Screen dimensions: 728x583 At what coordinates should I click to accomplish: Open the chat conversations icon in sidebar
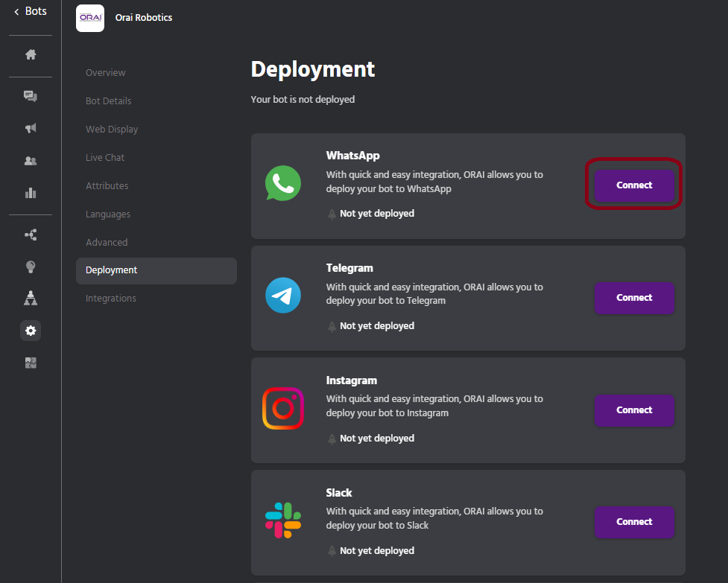pyautogui.click(x=31, y=96)
